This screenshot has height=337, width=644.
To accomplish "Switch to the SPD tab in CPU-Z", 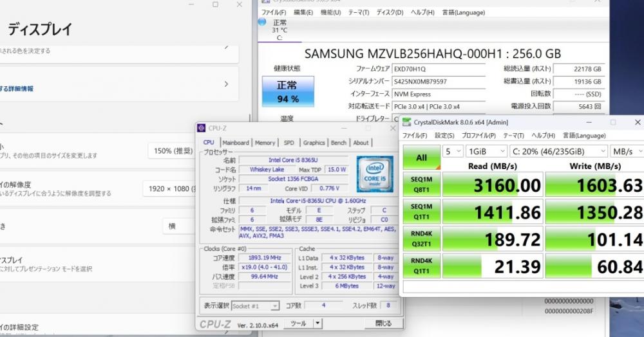I will (x=289, y=142).
